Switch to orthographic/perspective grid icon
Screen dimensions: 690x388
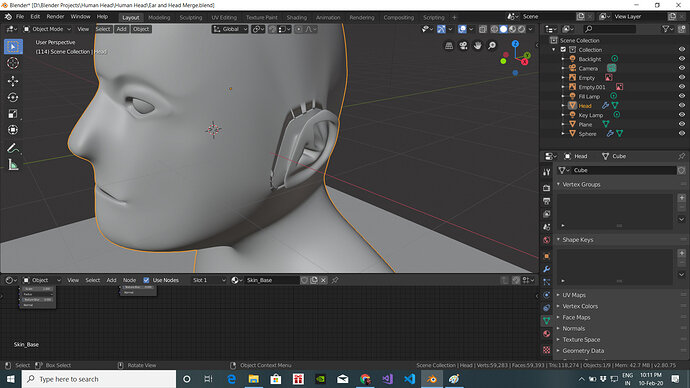click(448, 46)
